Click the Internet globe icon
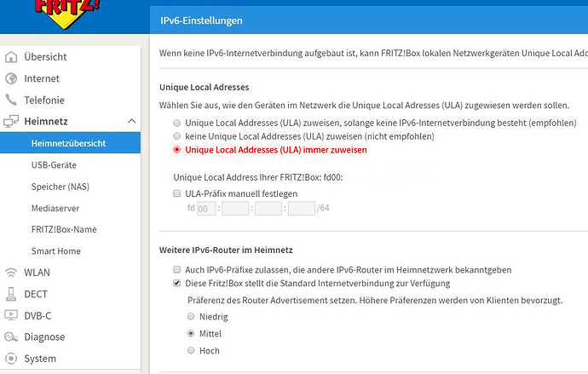This screenshot has width=588, height=374. point(11,78)
